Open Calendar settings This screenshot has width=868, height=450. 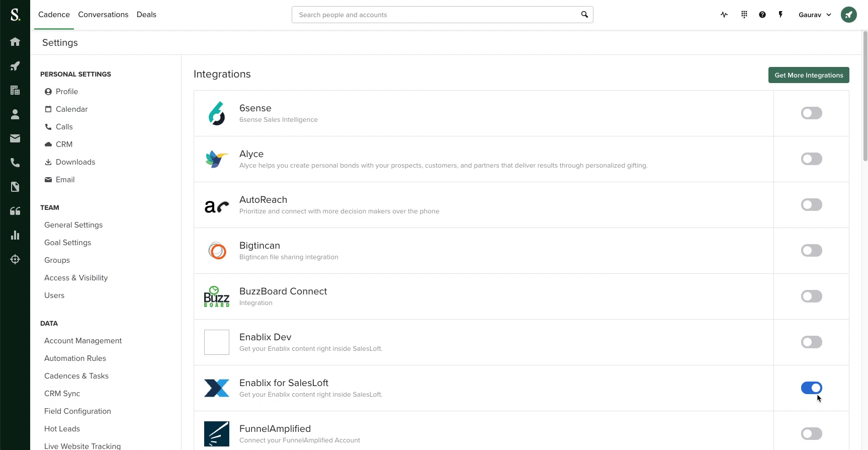66,109
